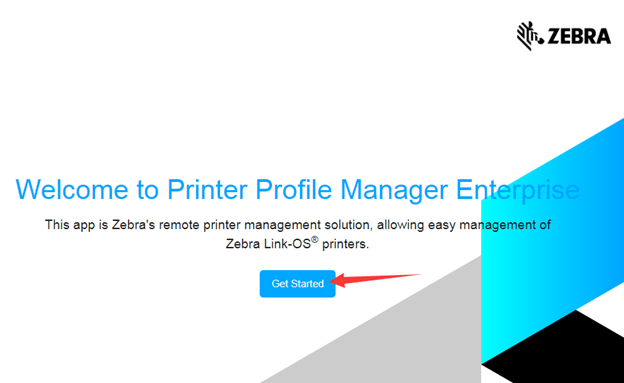Click the word Welcome in the title
The image size is (624, 383).
(x=72, y=190)
